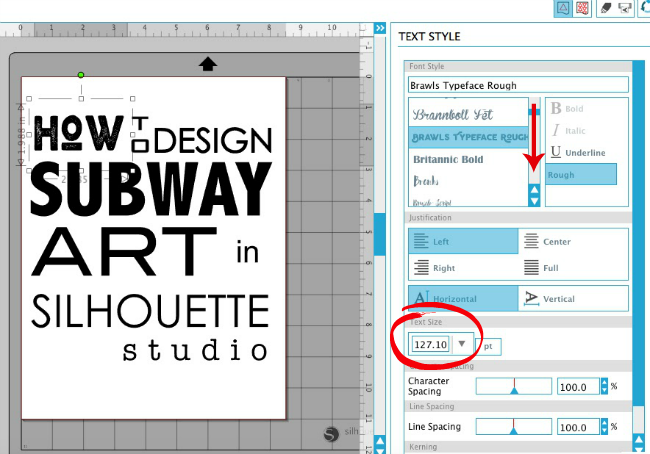Viewport: 650px width, 454px height.
Task: Toggle Bold font style label
Action: pos(574,109)
